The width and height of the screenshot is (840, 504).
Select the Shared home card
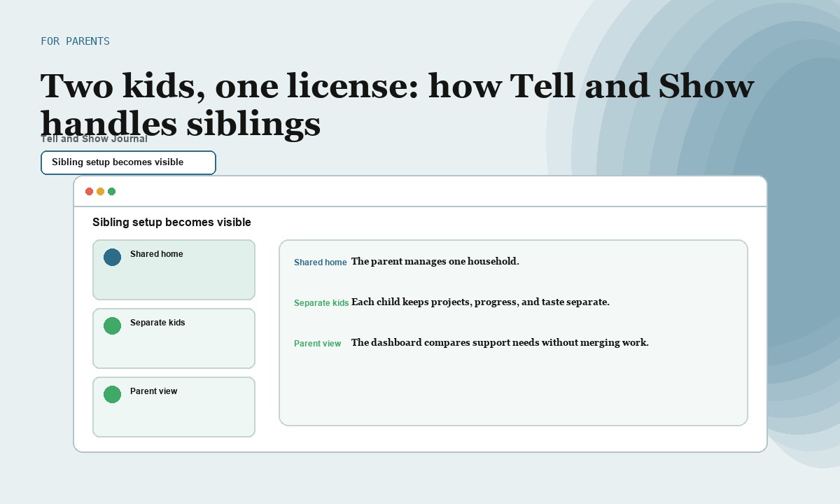[174, 269]
